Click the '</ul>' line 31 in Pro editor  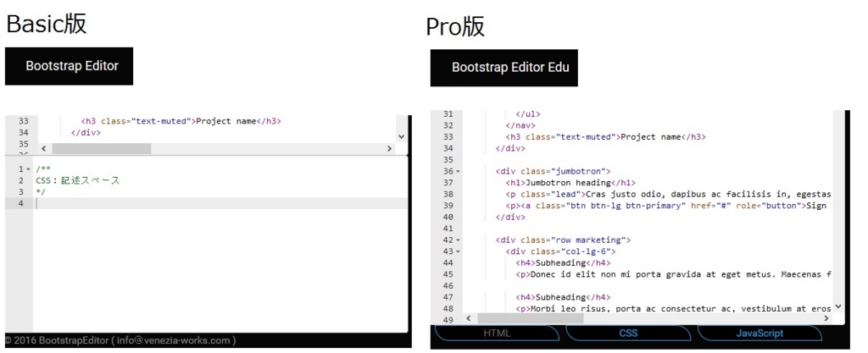(528, 114)
